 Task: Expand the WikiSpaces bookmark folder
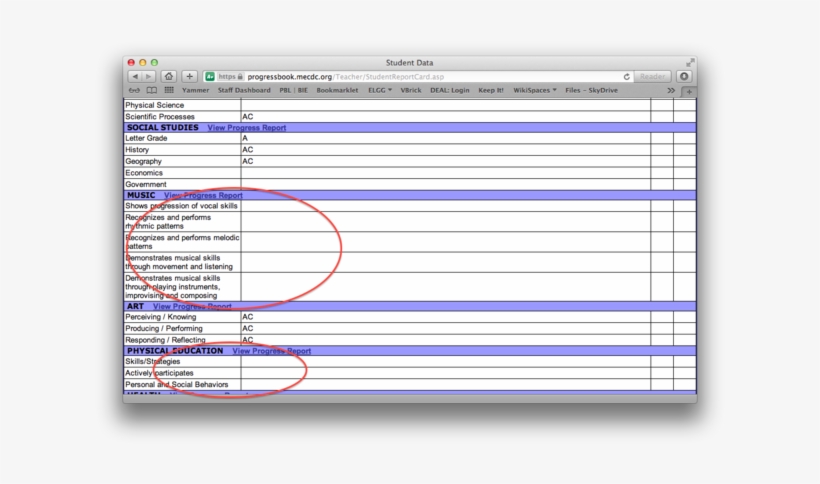[534, 90]
